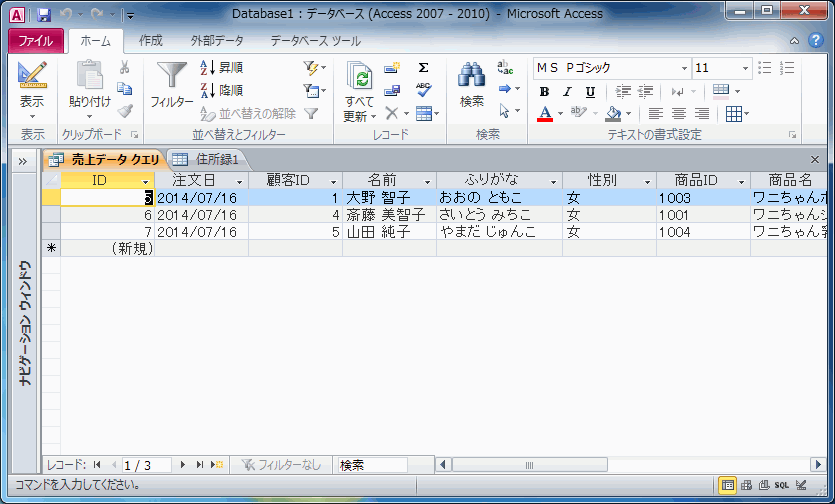Open the 名前 column dropdown arrow
This screenshot has height=504, width=835.
pos(427,182)
